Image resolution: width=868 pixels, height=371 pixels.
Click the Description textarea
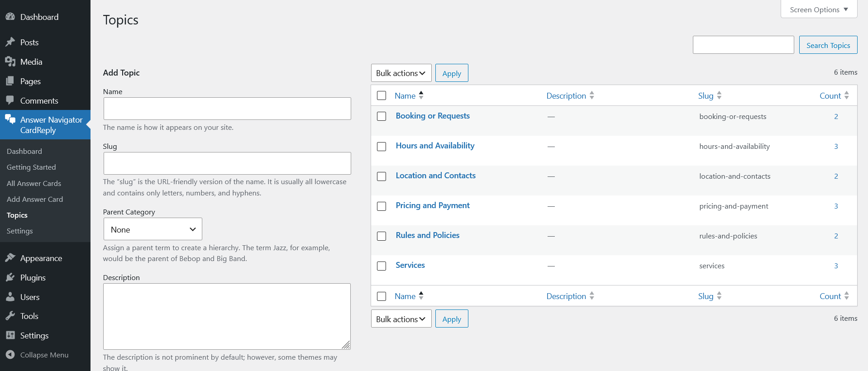pyautogui.click(x=227, y=316)
